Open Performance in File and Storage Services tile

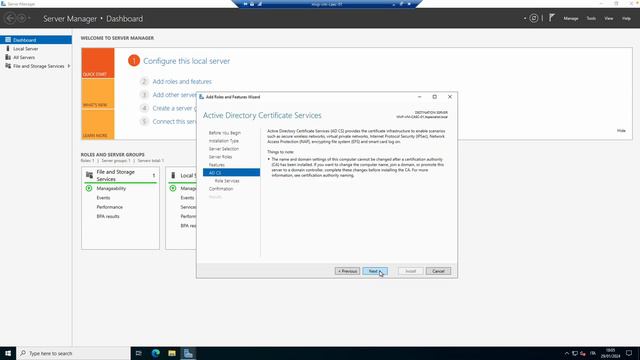pyautogui.click(x=109, y=207)
